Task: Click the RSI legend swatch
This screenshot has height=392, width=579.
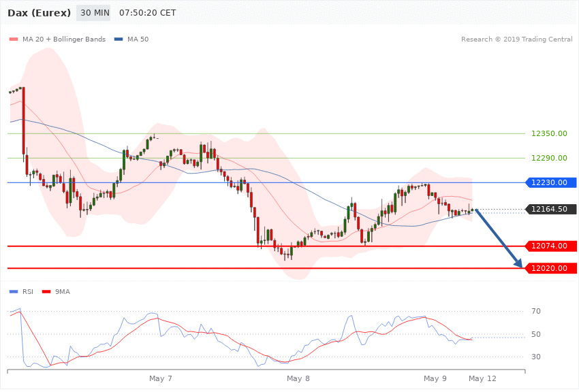Action: (14, 292)
